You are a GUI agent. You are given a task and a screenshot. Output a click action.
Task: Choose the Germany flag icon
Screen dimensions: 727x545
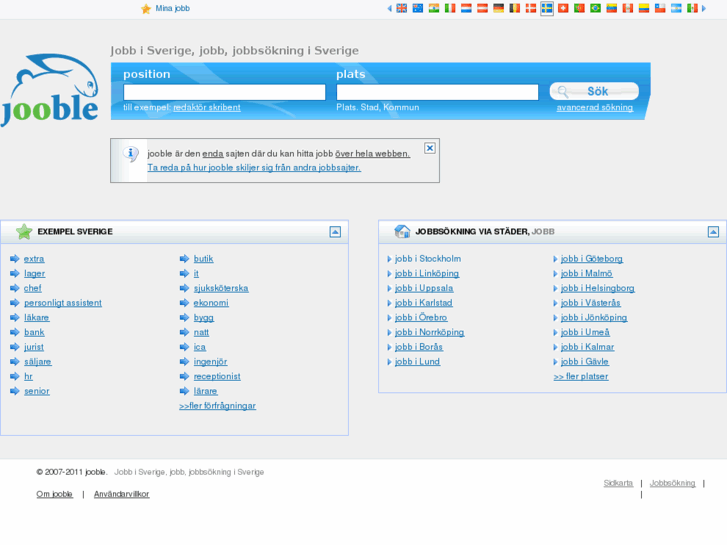tap(498, 8)
